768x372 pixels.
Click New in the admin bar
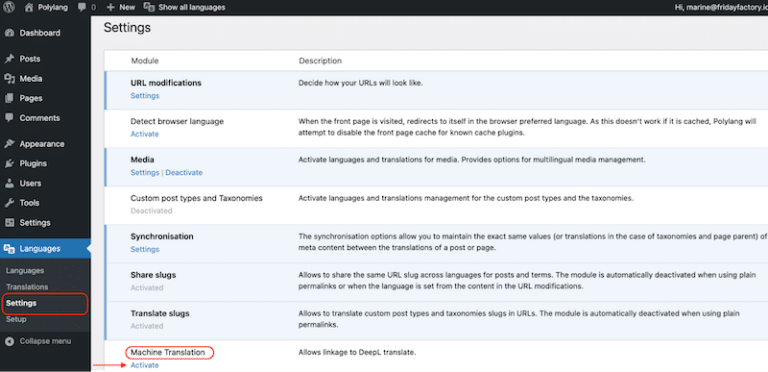click(x=127, y=7)
